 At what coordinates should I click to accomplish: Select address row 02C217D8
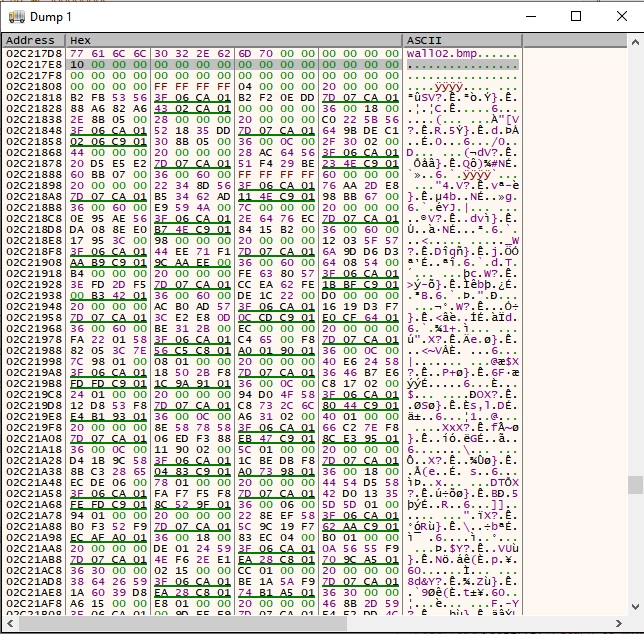[x=34, y=53]
